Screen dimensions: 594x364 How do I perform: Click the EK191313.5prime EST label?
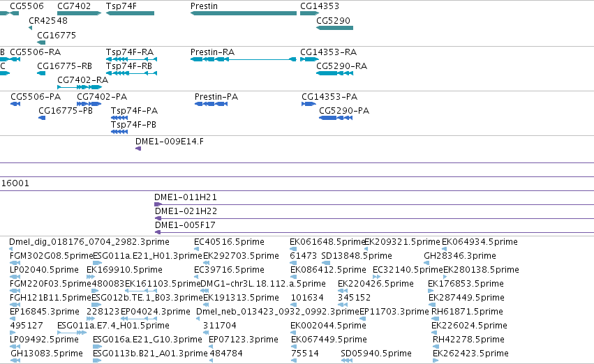pyautogui.click(x=241, y=298)
